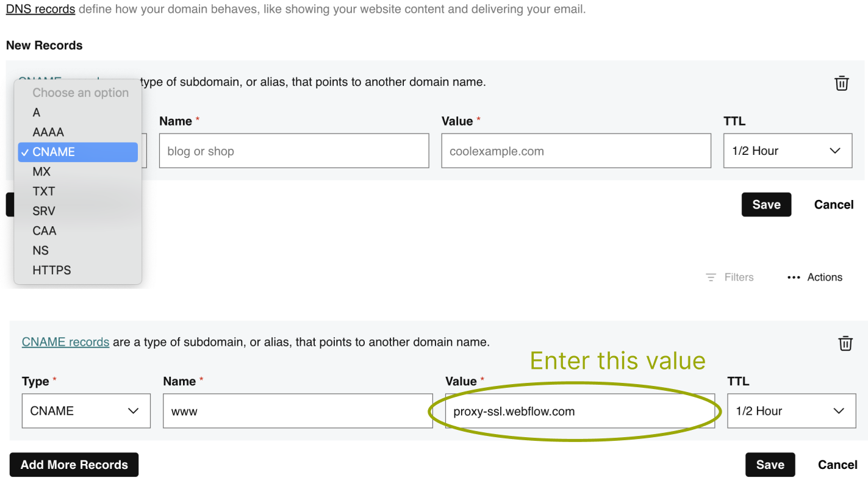Select CAA from the options
Image resolution: width=868 pixels, height=489 pixels.
pos(45,230)
